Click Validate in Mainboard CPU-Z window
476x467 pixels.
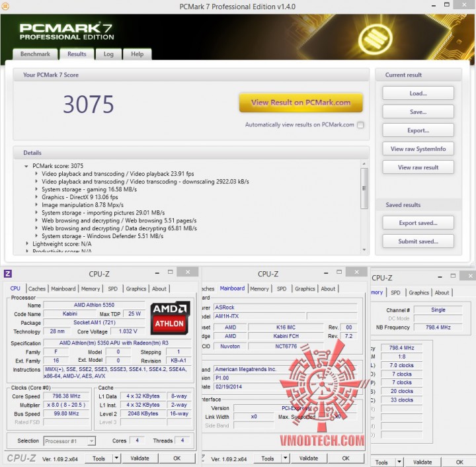coord(309,458)
